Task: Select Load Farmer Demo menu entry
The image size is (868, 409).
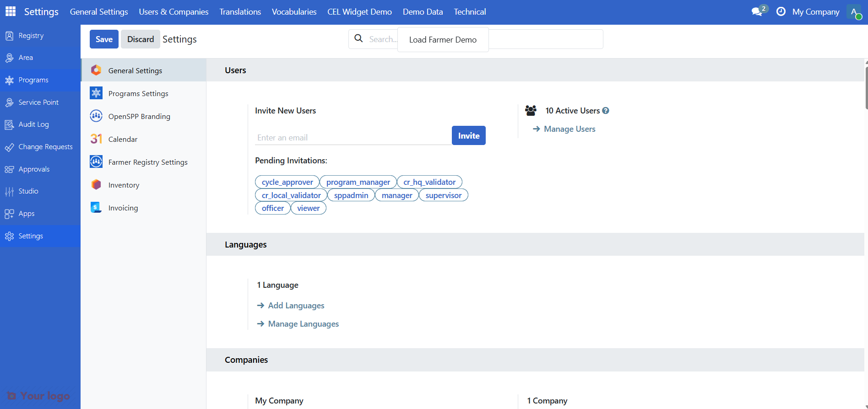Action: [443, 40]
